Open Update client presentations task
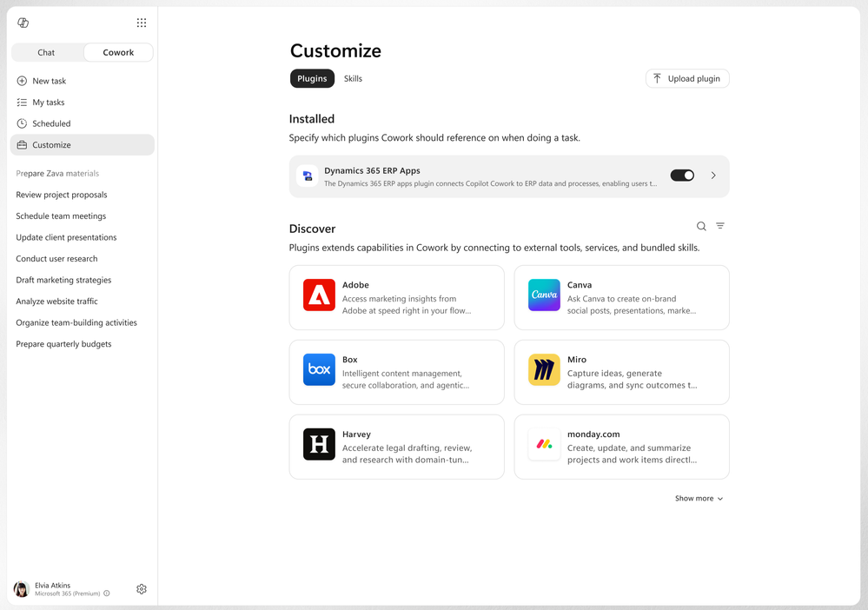Viewport: 868px width, 610px height. point(66,237)
